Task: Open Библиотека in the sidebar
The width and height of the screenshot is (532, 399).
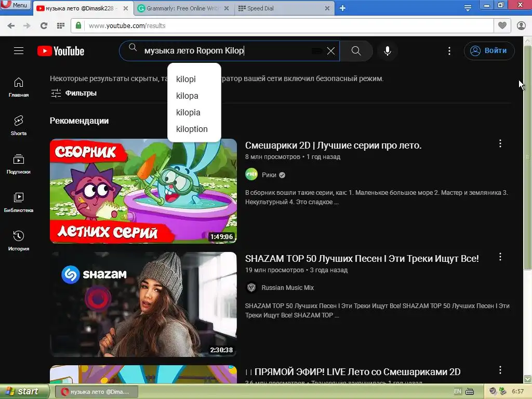Action: click(x=19, y=203)
